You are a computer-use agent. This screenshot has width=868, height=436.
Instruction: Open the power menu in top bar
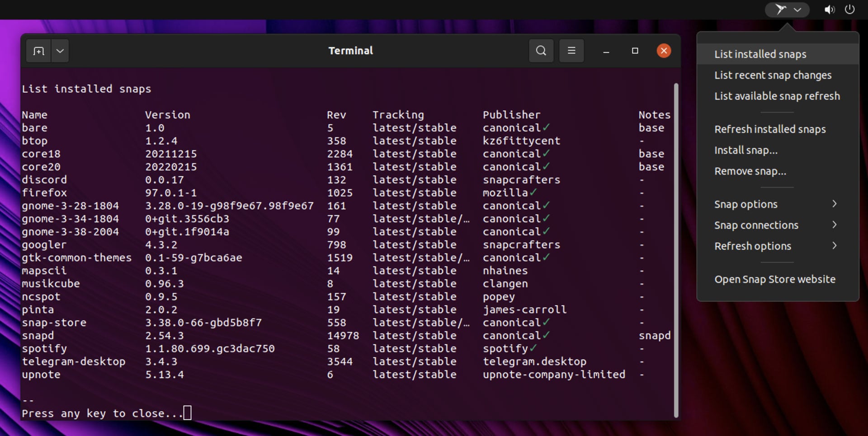[849, 9]
